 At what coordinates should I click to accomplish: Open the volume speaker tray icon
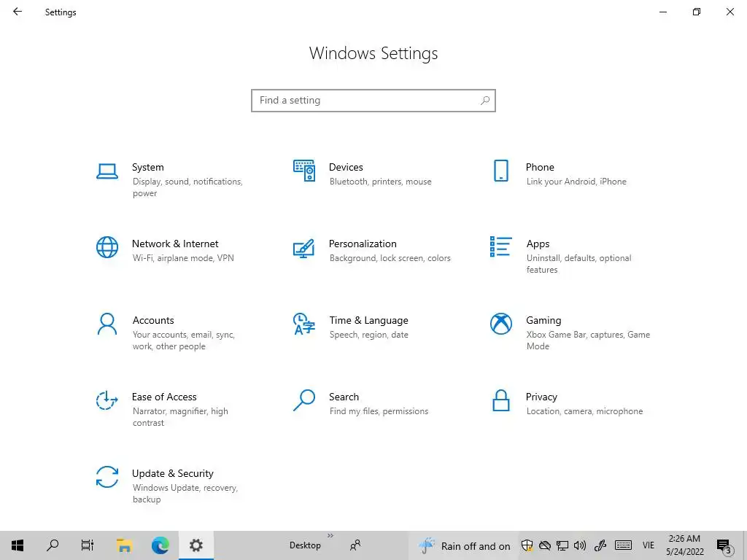(x=580, y=545)
